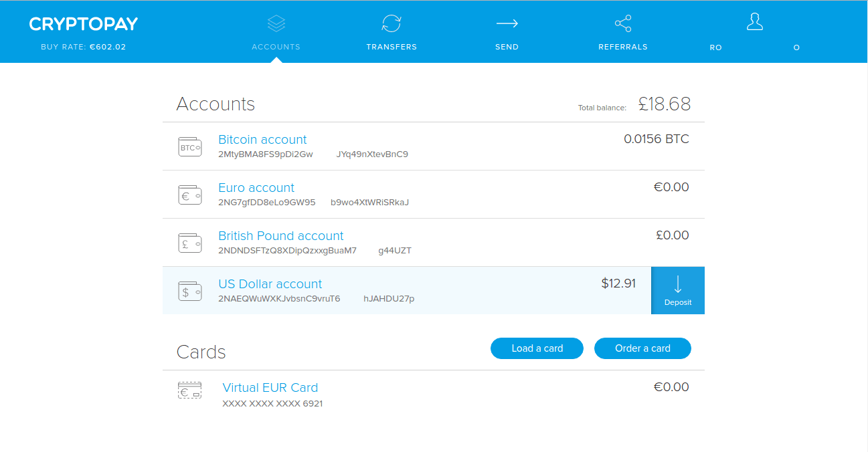This screenshot has width=868, height=452.
Task: Click the US Dollar wallet icon
Action: click(x=189, y=291)
